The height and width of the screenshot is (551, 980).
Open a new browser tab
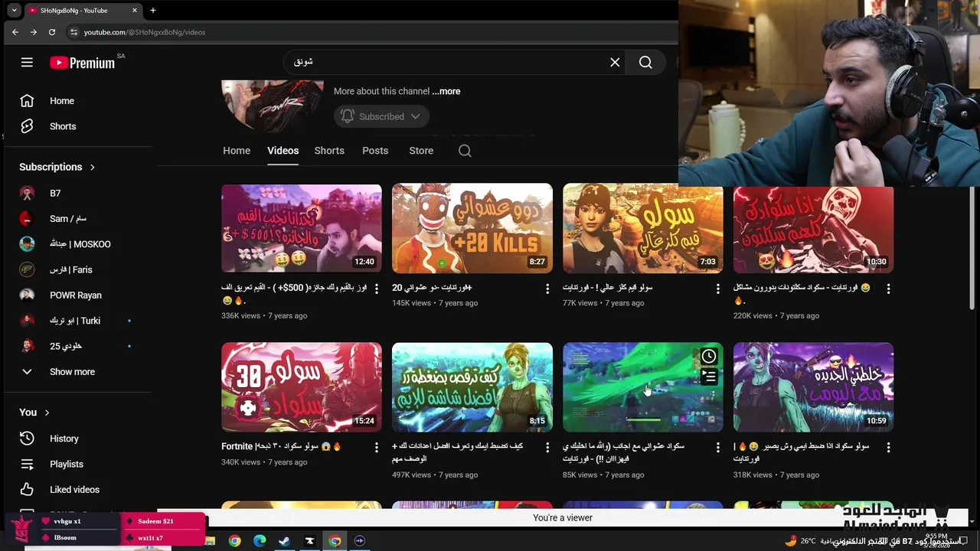(152, 11)
